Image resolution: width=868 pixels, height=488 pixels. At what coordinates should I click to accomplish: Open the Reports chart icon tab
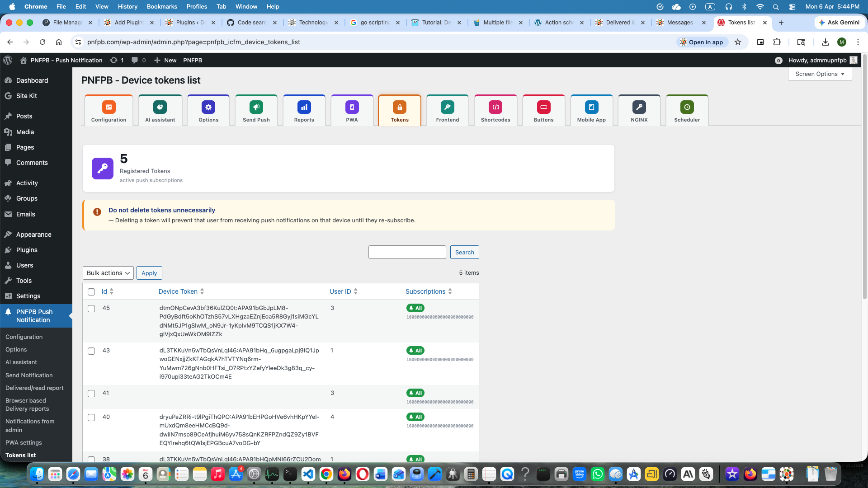coord(304,108)
